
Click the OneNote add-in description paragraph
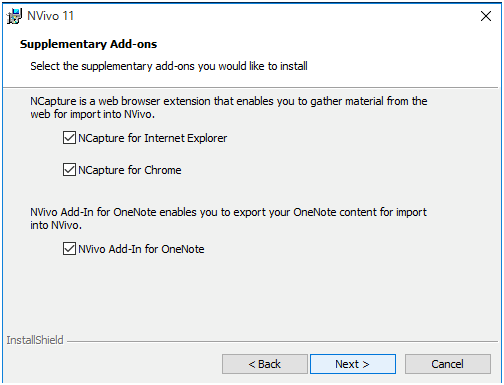[228, 218]
